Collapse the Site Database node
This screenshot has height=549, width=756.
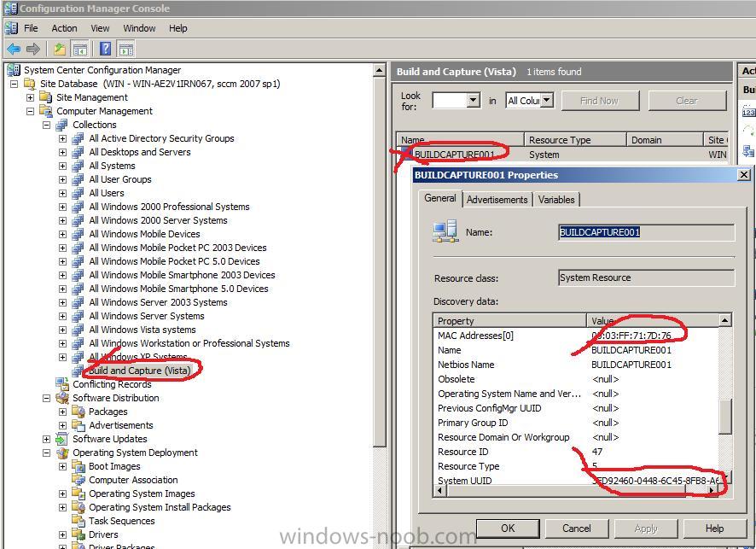(14, 84)
